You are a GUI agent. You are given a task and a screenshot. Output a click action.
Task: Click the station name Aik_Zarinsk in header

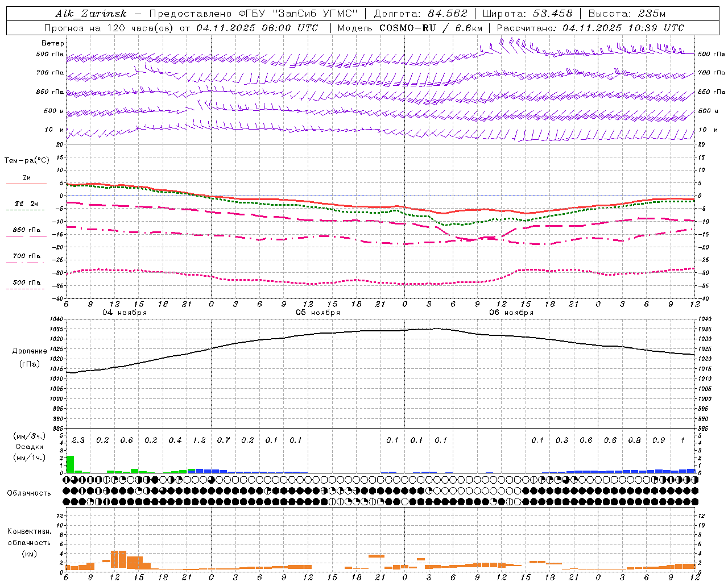point(91,14)
